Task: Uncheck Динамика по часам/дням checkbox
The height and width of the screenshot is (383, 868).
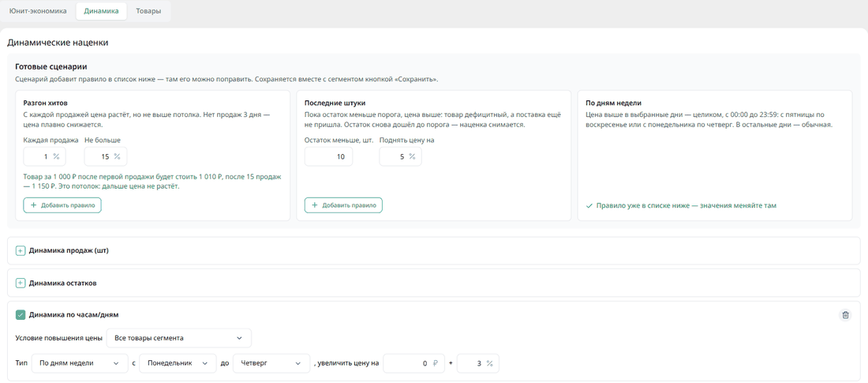Action: coord(21,315)
